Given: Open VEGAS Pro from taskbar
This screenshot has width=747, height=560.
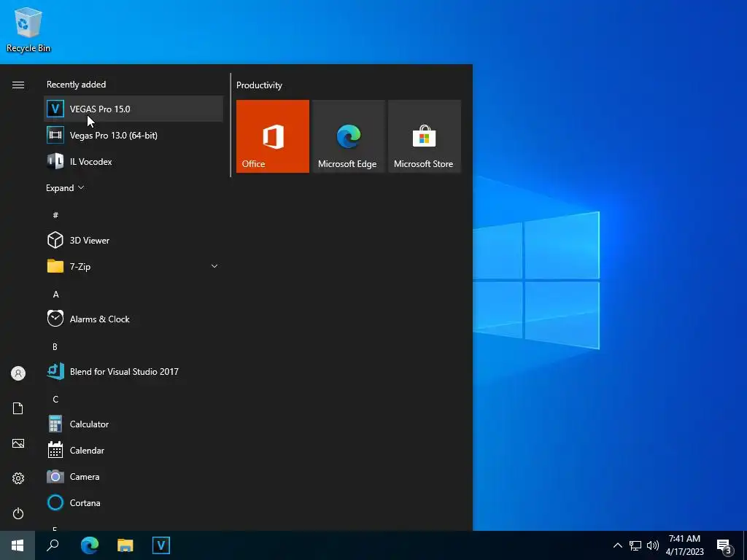Looking at the screenshot, I should (161, 545).
